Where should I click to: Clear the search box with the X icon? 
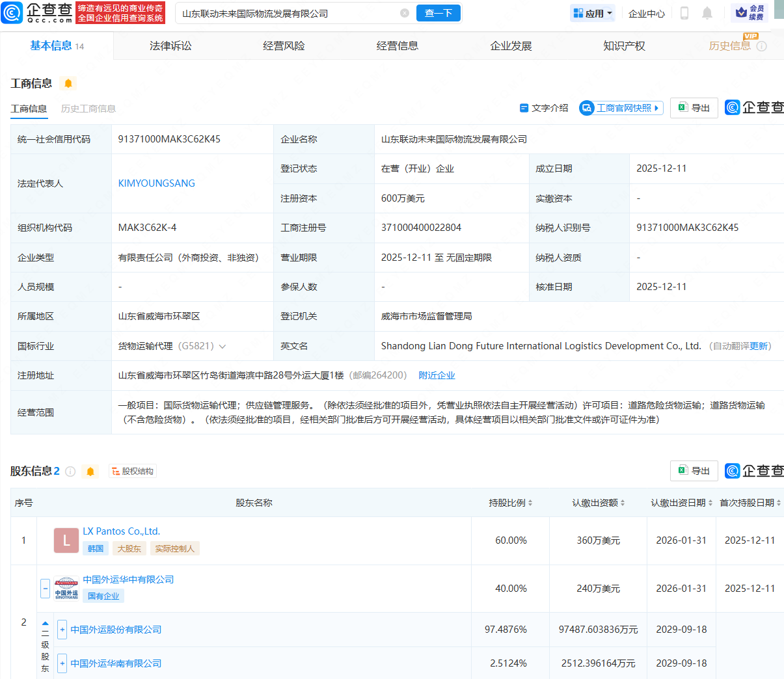405,13
